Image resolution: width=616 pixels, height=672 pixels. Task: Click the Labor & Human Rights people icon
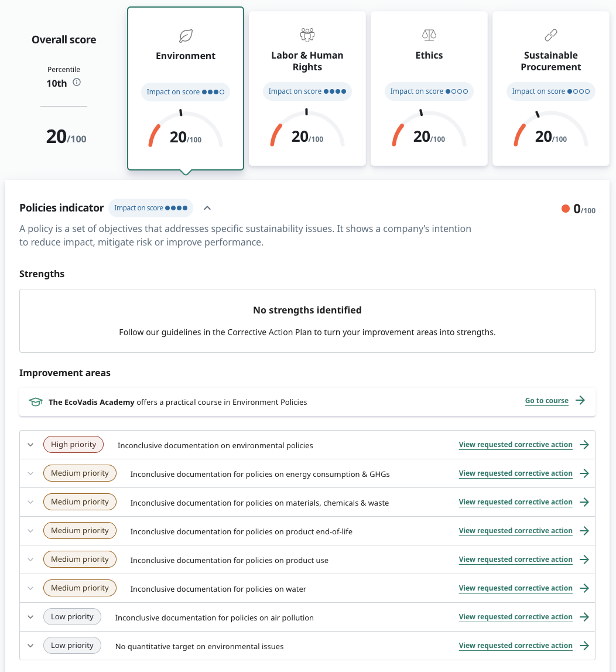click(x=307, y=35)
